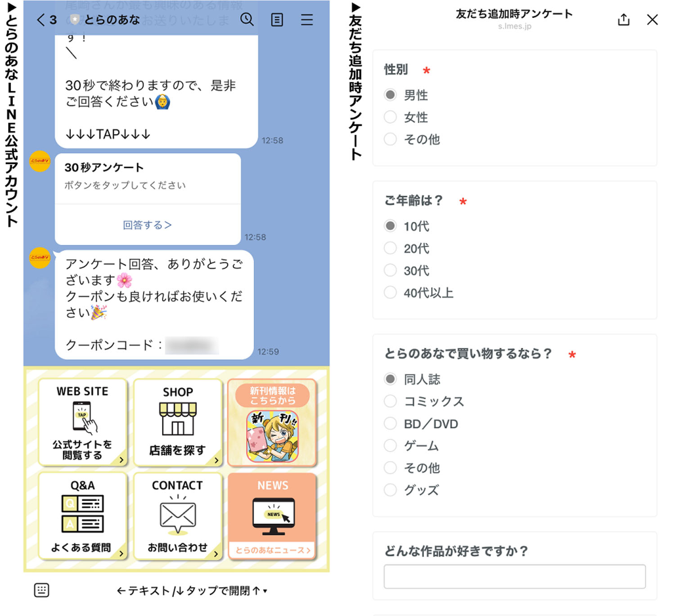Tap the share icon on the survey header

pyautogui.click(x=623, y=20)
